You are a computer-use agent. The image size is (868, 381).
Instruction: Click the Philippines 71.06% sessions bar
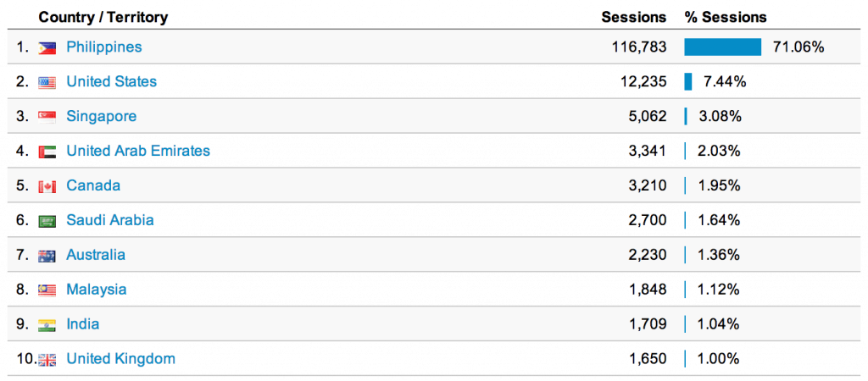pyautogui.click(x=723, y=47)
